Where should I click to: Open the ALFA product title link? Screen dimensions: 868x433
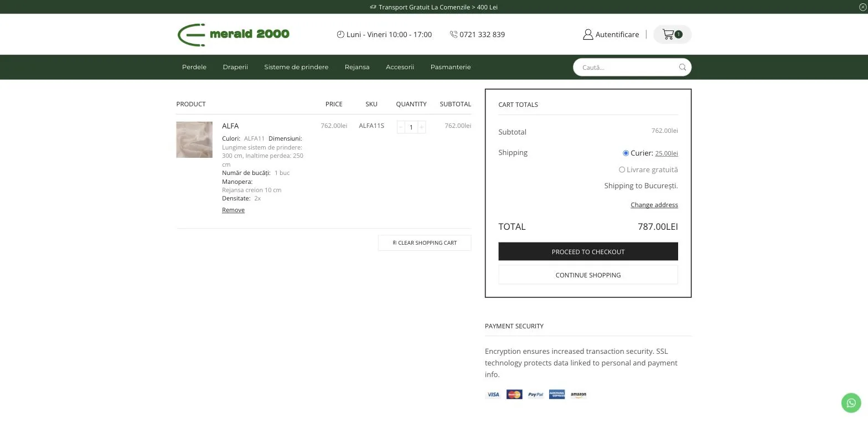[x=230, y=126]
